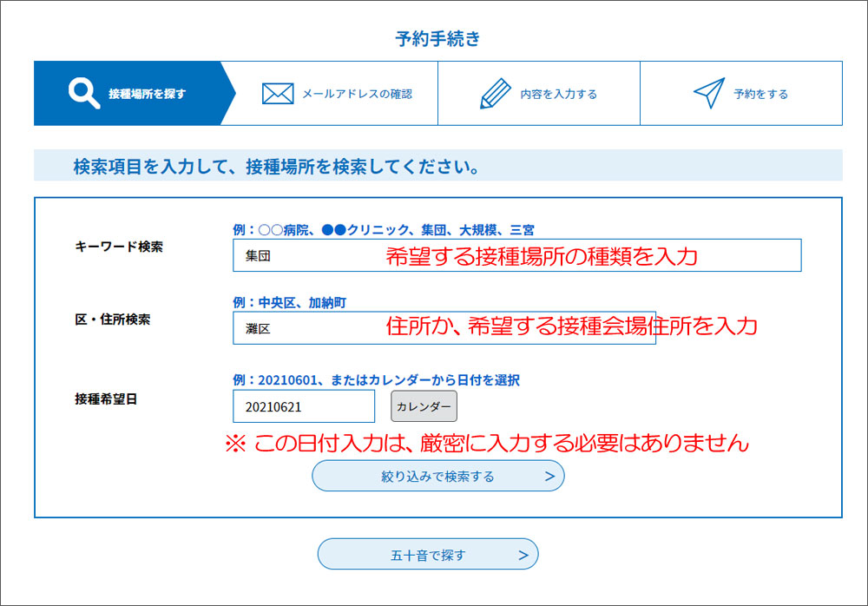Click the hint mentioning 病院 and クリニック
This screenshot has width=868, height=606.
tap(384, 230)
